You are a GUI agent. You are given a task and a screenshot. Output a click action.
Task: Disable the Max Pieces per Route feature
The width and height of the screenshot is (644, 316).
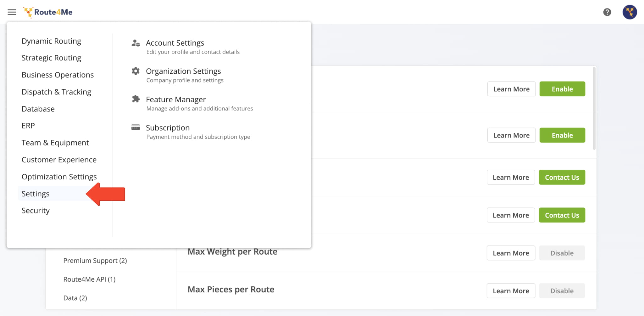point(562,291)
